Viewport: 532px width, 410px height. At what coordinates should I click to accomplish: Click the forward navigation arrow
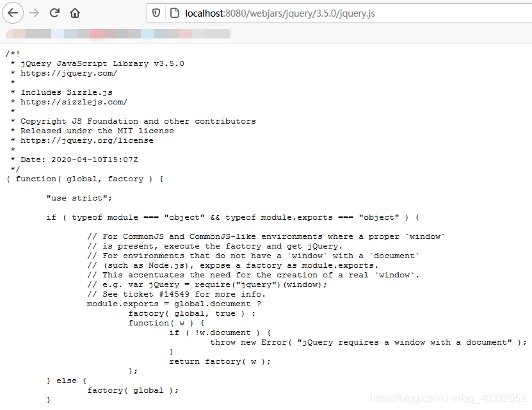point(34,13)
